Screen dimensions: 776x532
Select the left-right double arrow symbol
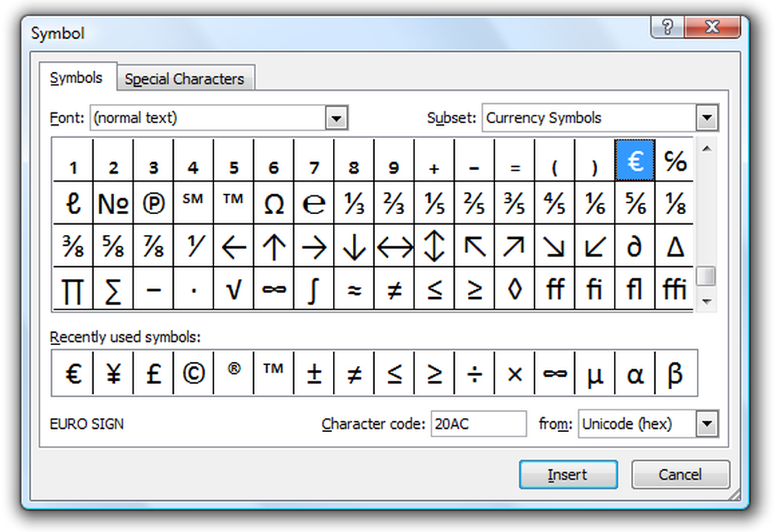(394, 246)
